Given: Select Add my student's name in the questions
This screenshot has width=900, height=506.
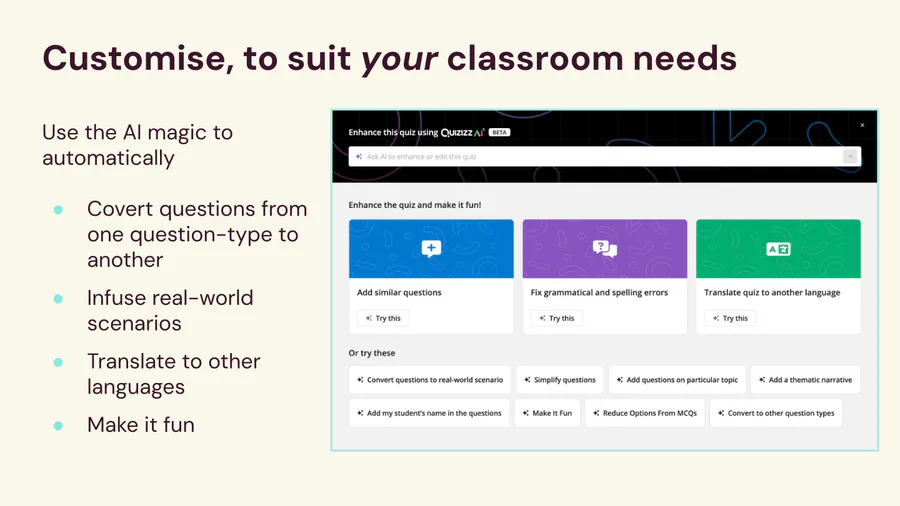Looking at the screenshot, I should (x=429, y=413).
